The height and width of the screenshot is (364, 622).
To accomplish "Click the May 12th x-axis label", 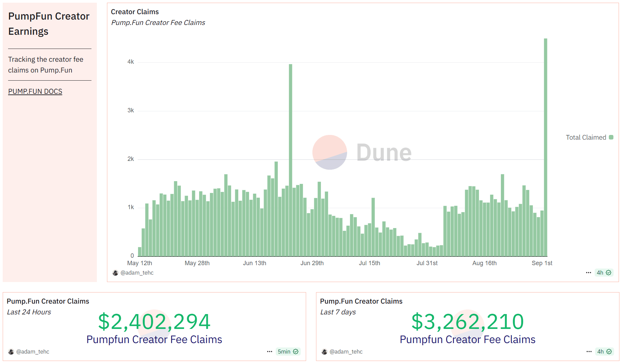I will (139, 263).
